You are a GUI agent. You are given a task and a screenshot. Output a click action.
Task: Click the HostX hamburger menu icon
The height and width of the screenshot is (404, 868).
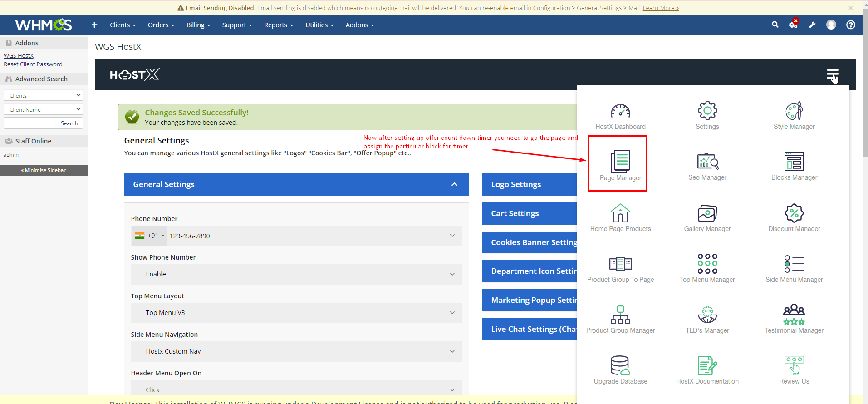click(832, 74)
